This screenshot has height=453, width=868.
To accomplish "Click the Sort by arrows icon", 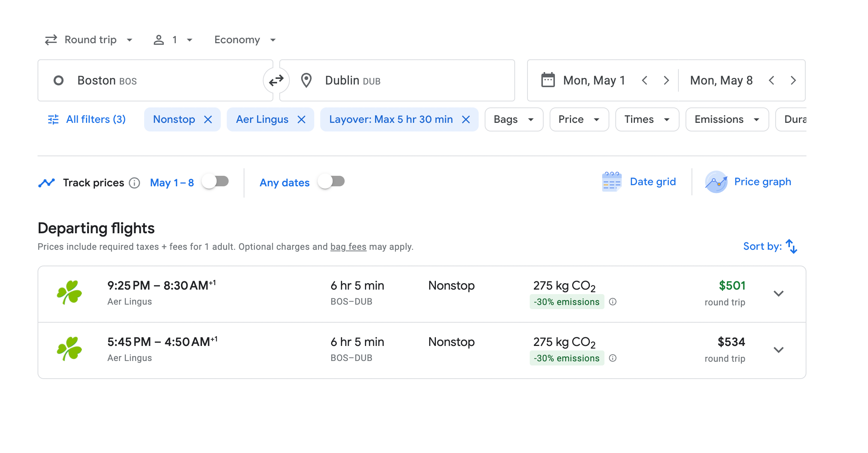I will point(791,246).
